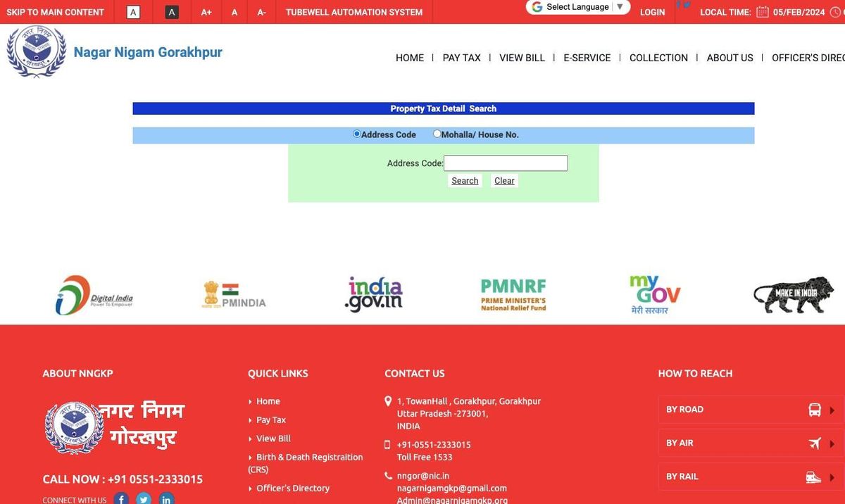This screenshot has height=504, width=845.
Task: Select the Address Code radio button
Action: coord(356,133)
